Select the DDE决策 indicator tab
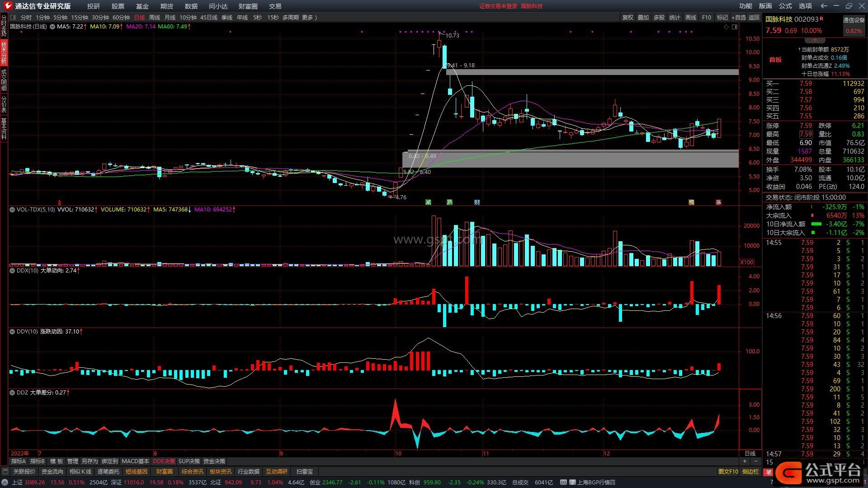 pyautogui.click(x=164, y=461)
